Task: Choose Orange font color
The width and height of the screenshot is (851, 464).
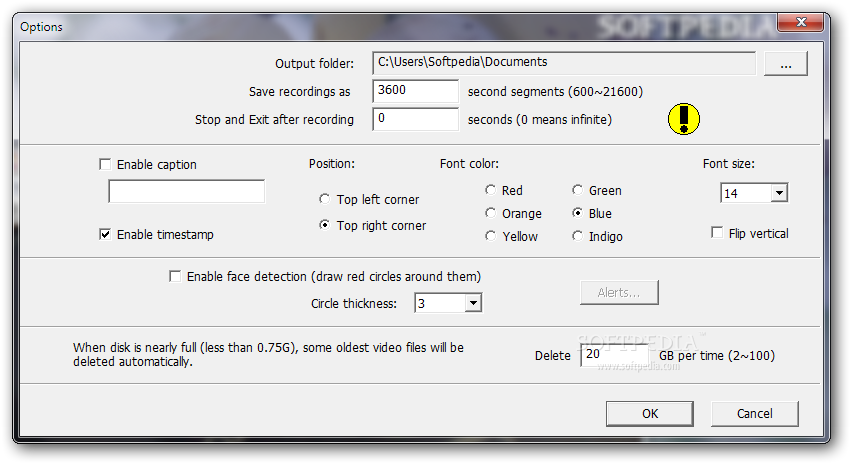Action: pos(491,213)
